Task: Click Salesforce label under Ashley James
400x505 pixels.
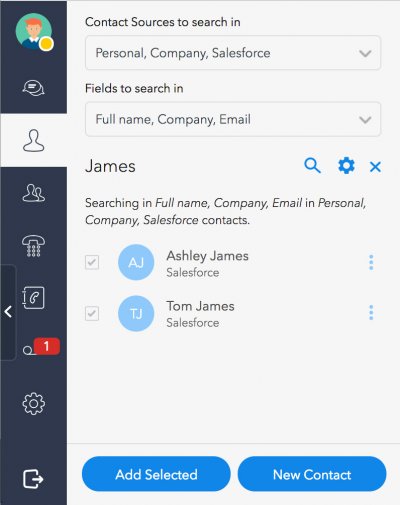Action: (x=193, y=273)
